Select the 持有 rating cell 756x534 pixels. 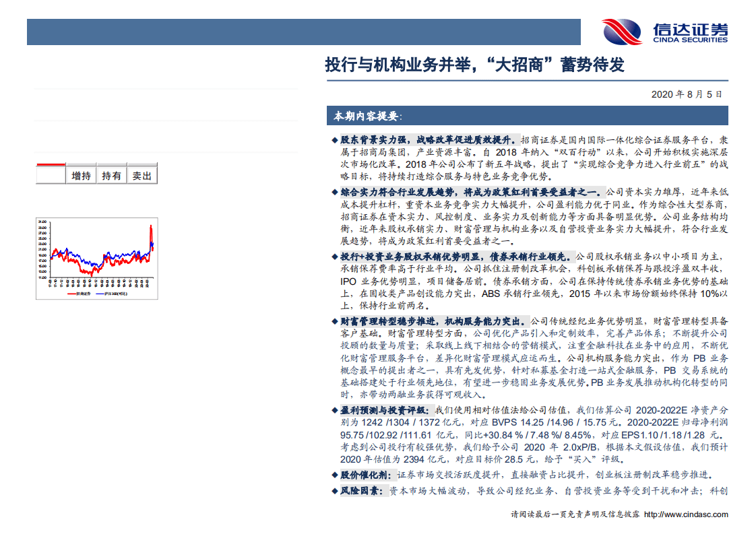click(110, 176)
